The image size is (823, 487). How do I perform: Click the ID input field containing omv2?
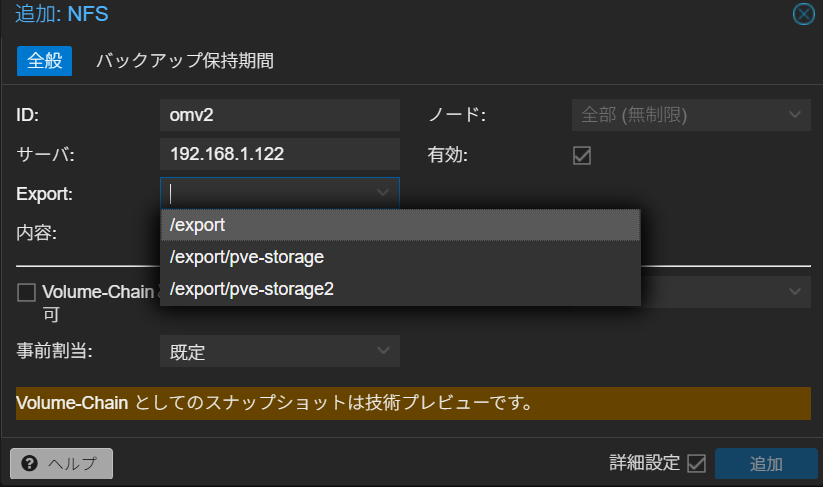(x=280, y=115)
